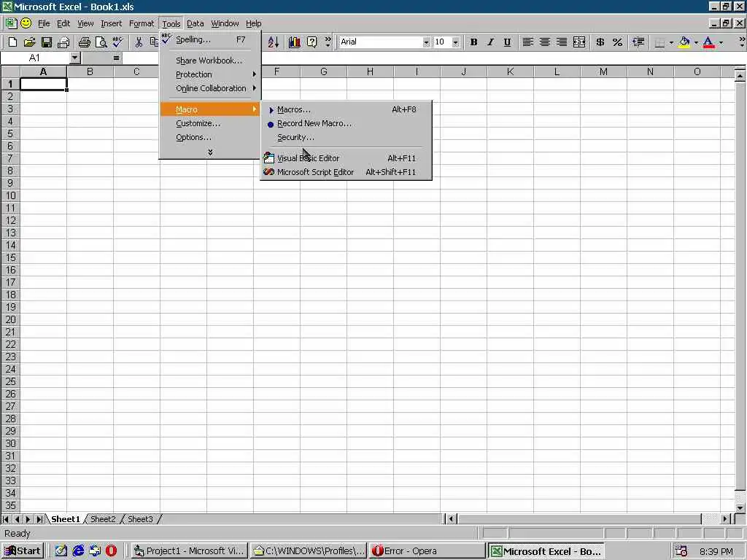This screenshot has width=747, height=560.
Task: Apply the red Font Color A
Action: click(x=709, y=42)
